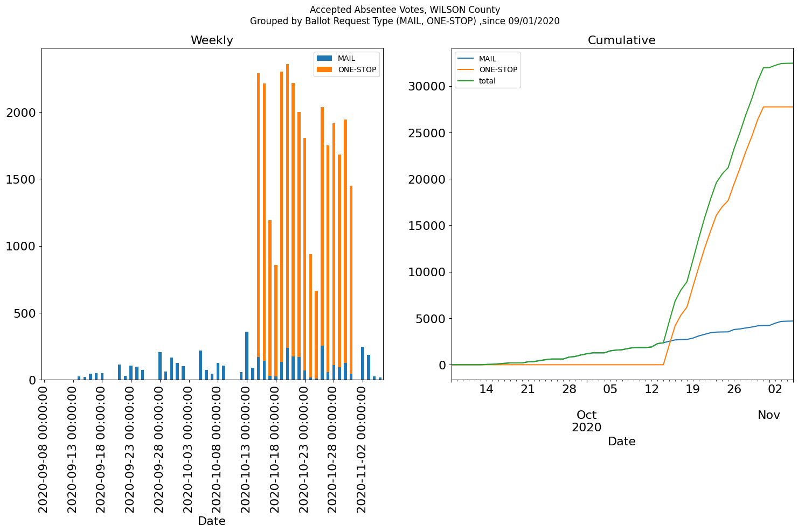Click the 'total' label in Cumulative legend
This screenshot has height=532, width=798.
[487, 81]
